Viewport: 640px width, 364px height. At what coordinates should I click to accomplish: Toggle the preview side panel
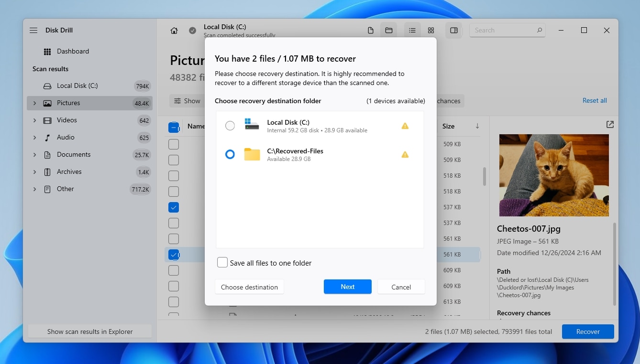pyautogui.click(x=453, y=30)
